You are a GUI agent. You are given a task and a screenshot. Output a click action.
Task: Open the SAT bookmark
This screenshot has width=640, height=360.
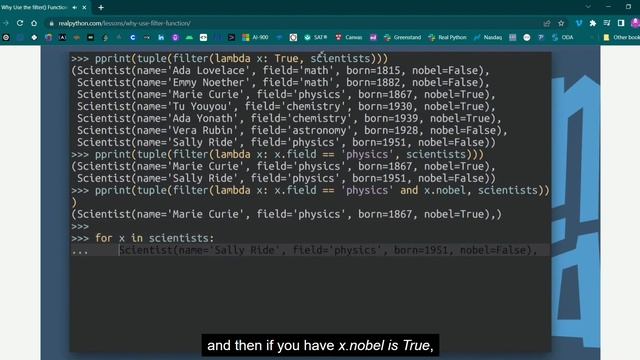point(316,37)
